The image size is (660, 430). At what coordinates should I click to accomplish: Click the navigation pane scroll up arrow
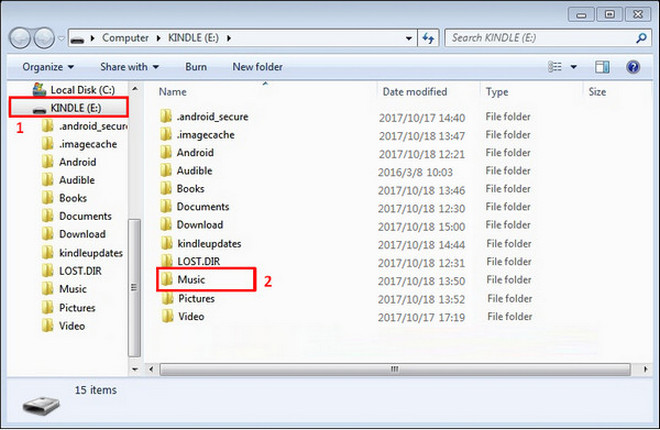(x=135, y=89)
